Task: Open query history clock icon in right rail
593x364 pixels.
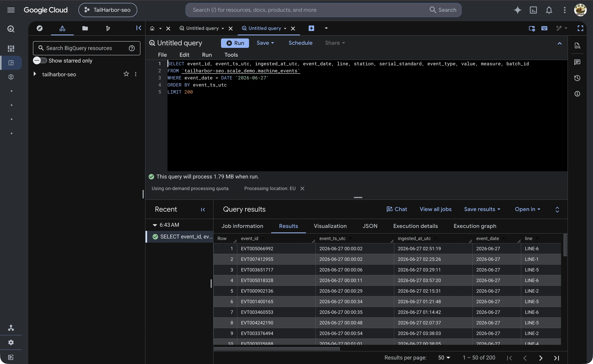Action: click(x=577, y=78)
